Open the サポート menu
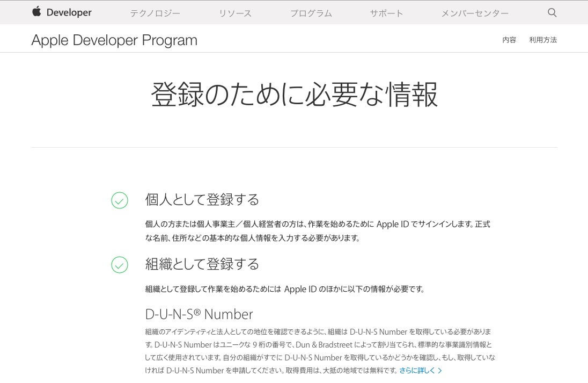Image resolution: width=588 pixels, height=383 pixels. [x=386, y=13]
